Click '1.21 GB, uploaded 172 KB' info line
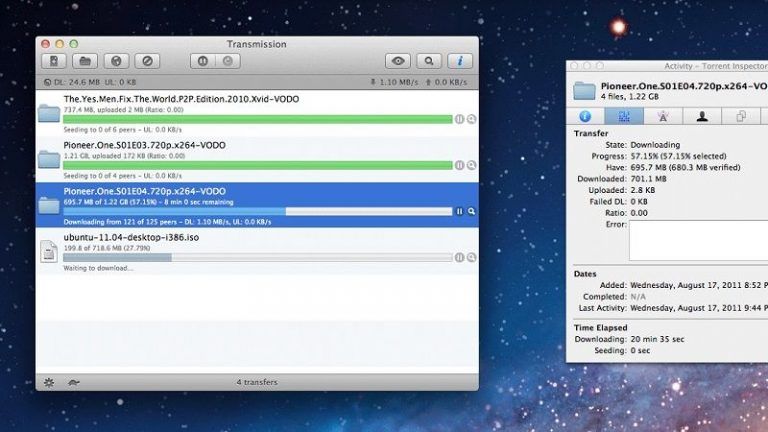 (x=124, y=156)
